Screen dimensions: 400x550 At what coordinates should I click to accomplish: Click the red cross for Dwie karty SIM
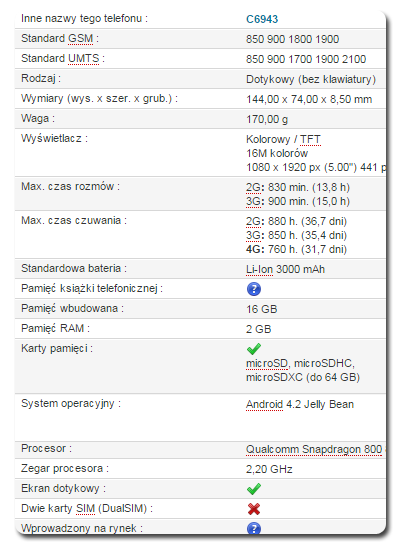[x=254, y=509]
